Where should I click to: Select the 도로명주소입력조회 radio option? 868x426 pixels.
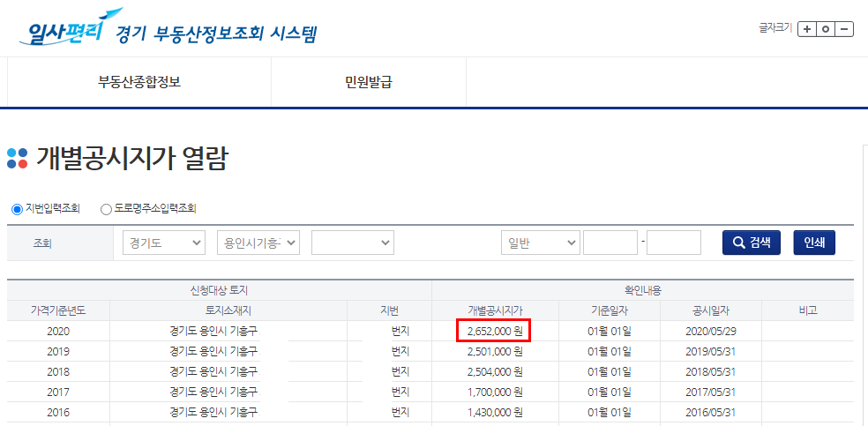[106, 209]
